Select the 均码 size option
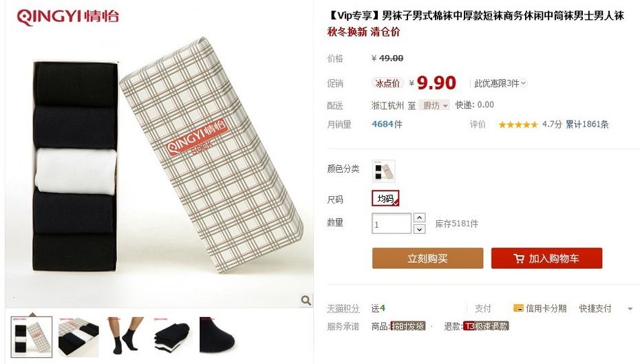The image size is (640, 364). [385, 198]
